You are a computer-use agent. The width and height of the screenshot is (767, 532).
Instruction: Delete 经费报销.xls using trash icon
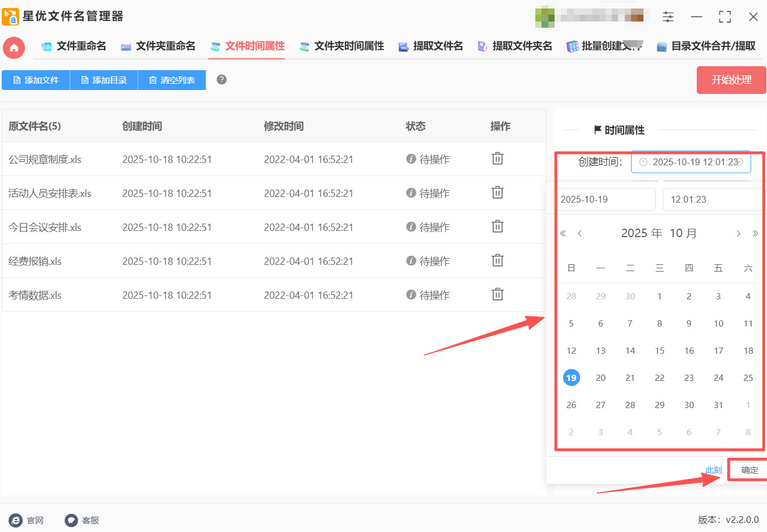coord(497,260)
